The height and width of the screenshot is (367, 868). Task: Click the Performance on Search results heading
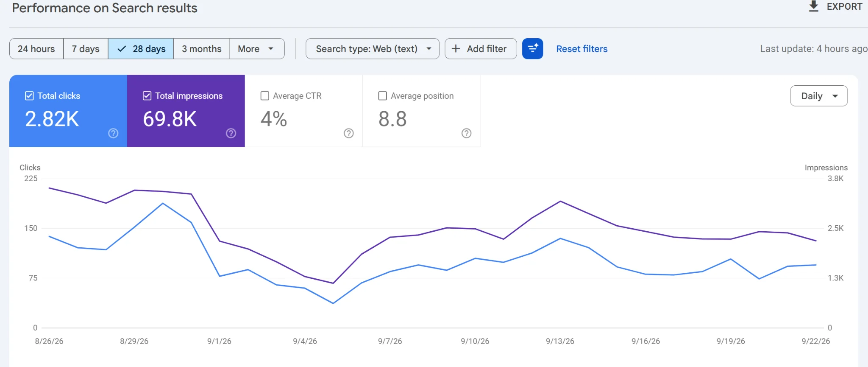pos(105,8)
